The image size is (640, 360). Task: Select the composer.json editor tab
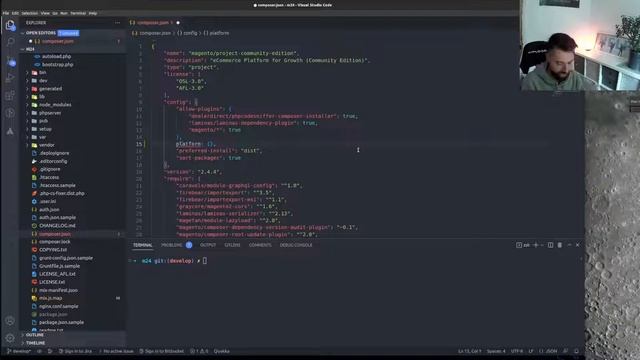coord(154,23)
